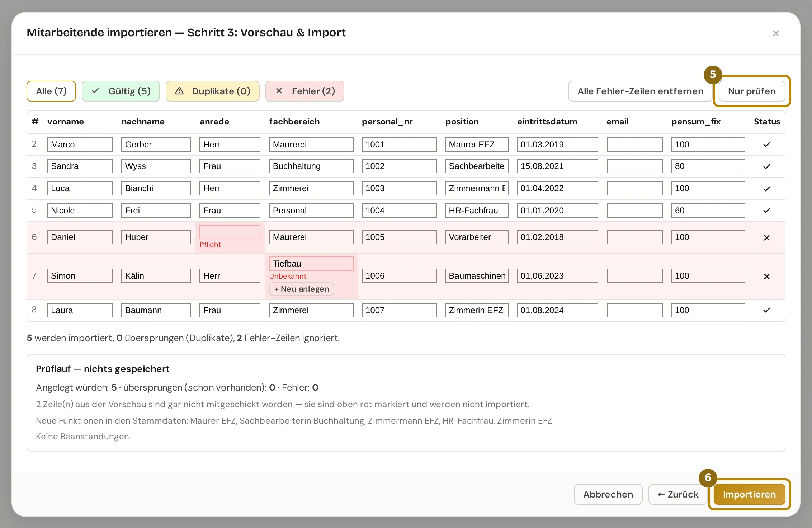Cancel via the Abbrechen button
Image resolution: width=812 pixels, height=528 pixels.
(x=608, y=494)
